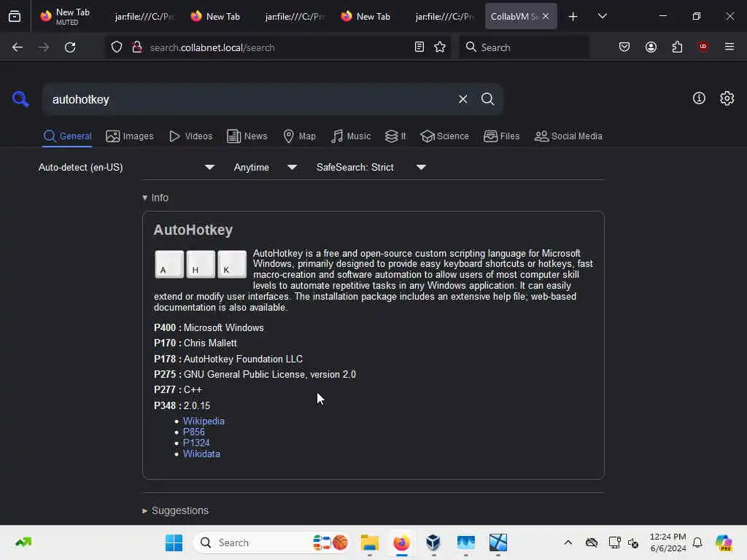Image resolution: width=747 pixels, height=560 pixels.
Task: Open the Wikidata link
Action: tap(201, 454)
